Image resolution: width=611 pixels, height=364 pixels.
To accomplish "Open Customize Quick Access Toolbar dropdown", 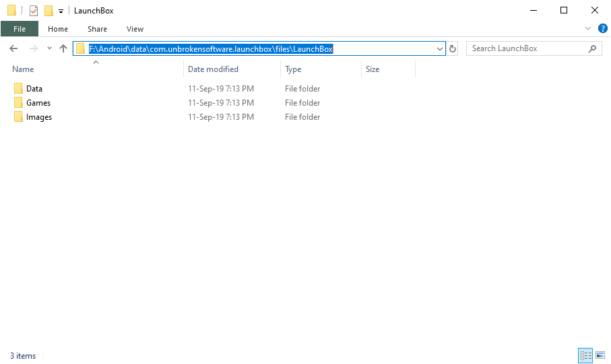I will click(61, 11).
